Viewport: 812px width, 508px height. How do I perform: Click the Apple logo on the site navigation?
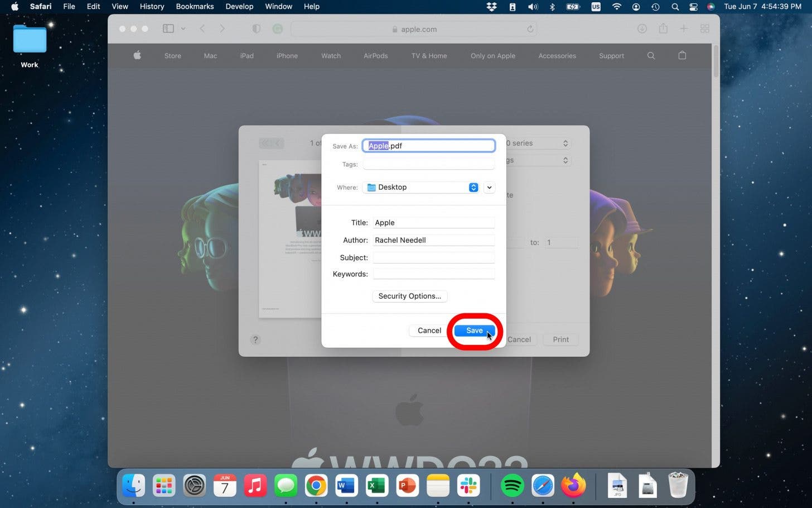137,55
